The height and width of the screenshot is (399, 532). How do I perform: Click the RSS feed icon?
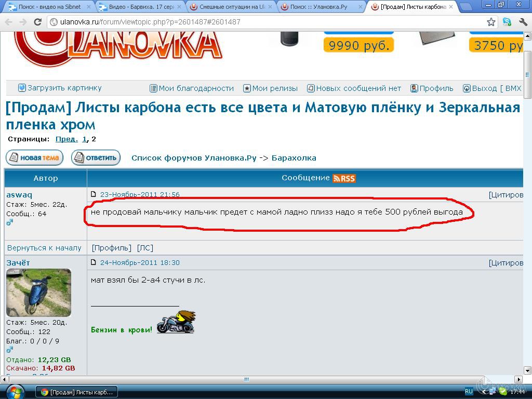344,179
